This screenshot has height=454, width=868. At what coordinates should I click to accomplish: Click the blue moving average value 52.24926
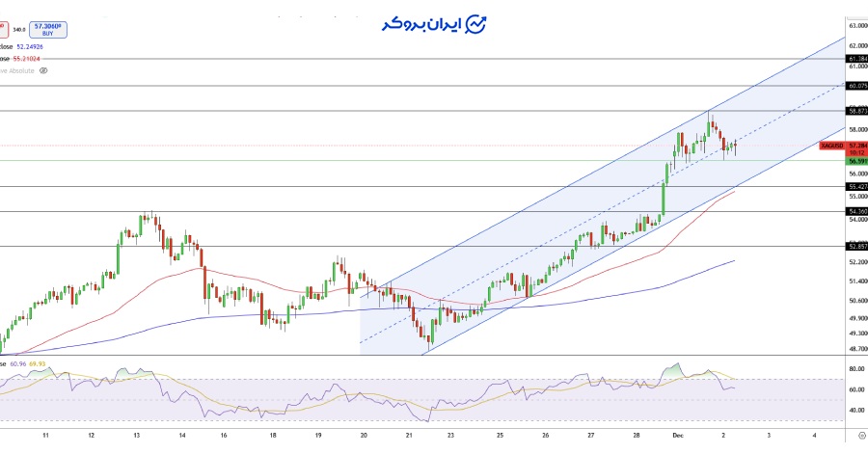pyautogui.click(x=58, y=45)
